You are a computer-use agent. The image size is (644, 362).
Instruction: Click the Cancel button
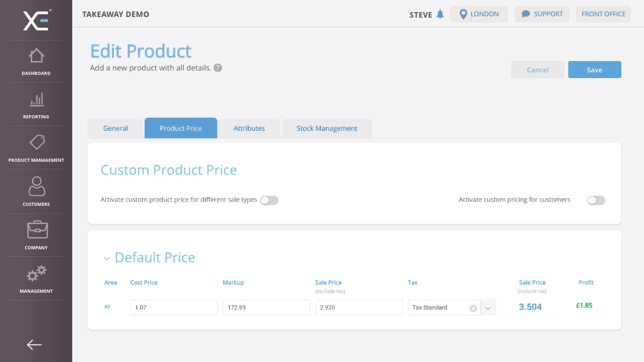pos(537,70)
